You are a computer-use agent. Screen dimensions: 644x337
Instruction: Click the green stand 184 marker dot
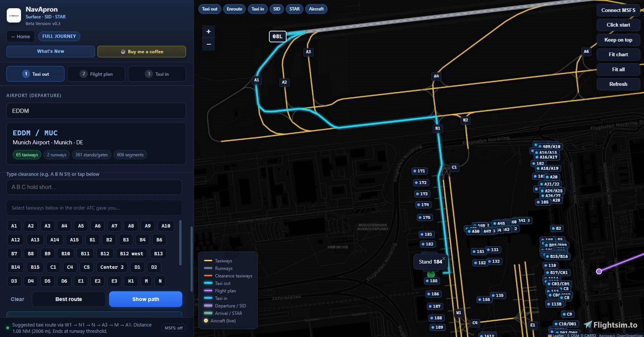(431, 274)
